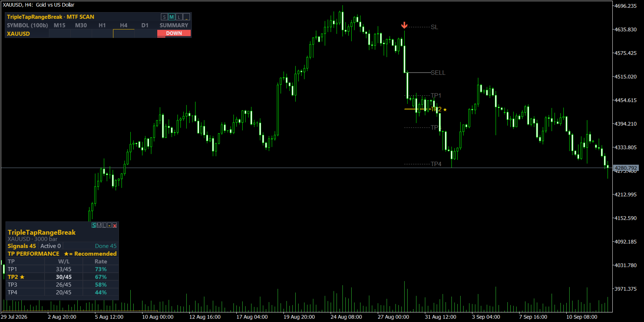Select the current price label 4280.792
The image size is (644, 322).
coord(626,168)
